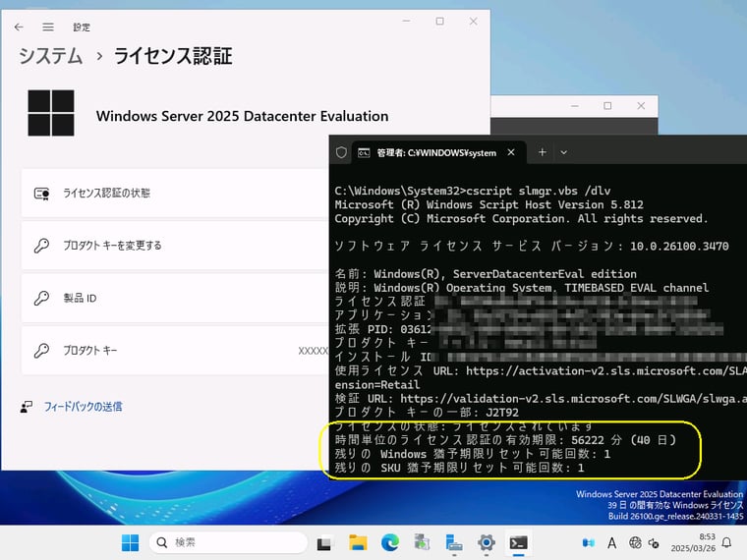The image size is (747, 560).
Task: Open the Settings hamburger navigation menu
Action: click(48, 27)
